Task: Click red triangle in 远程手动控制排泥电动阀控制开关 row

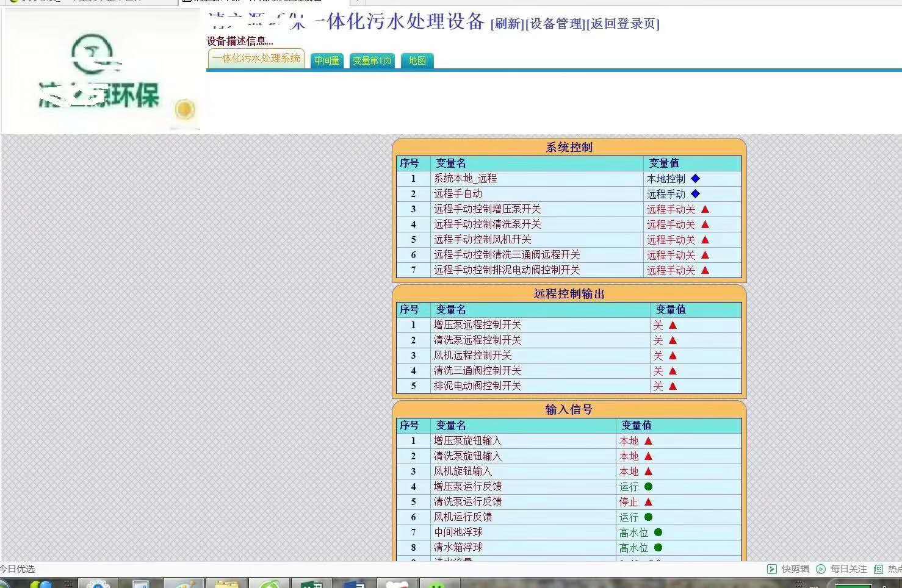Action: pyautogui.click(x=705, y=270)
